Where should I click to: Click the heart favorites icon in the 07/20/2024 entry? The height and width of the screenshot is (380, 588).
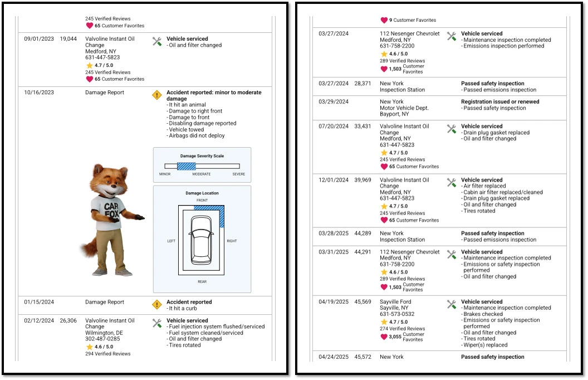point(384,167)
